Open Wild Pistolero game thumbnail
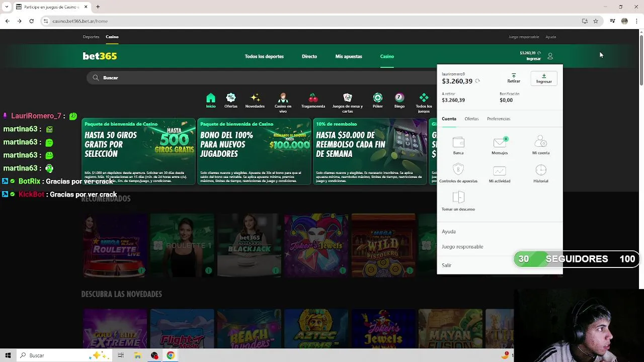This screenshot has height=362, width=644. coord(383,245)
